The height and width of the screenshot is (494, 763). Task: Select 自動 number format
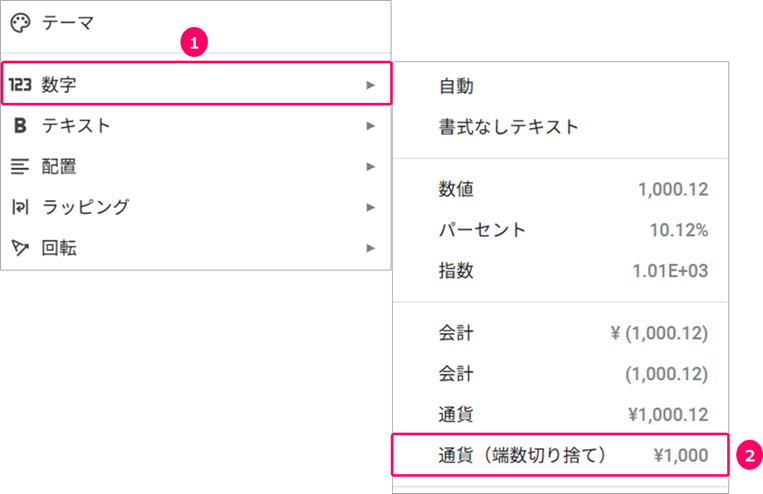tap(560, 87)
